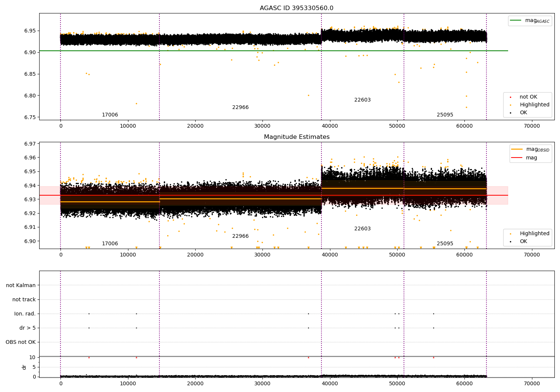This screenshot has height=392, width=560.
Task: Click the orange mag OBSID legend line sample
Action: 517,149
